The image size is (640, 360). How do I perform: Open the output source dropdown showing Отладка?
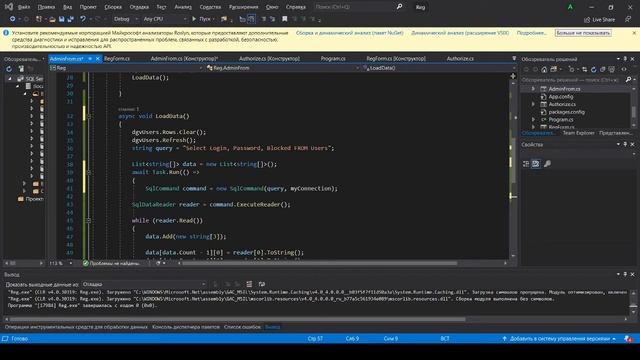[x=144, y=284]
